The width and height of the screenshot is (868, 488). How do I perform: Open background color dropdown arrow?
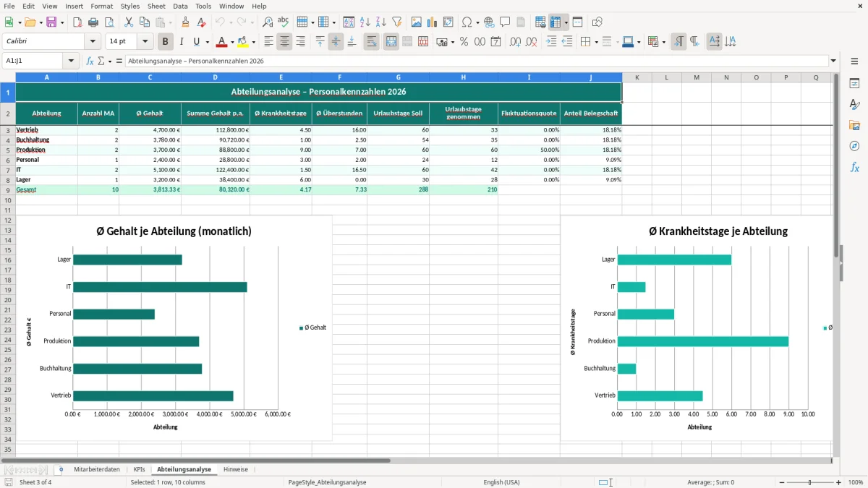[x=253, y=42]
